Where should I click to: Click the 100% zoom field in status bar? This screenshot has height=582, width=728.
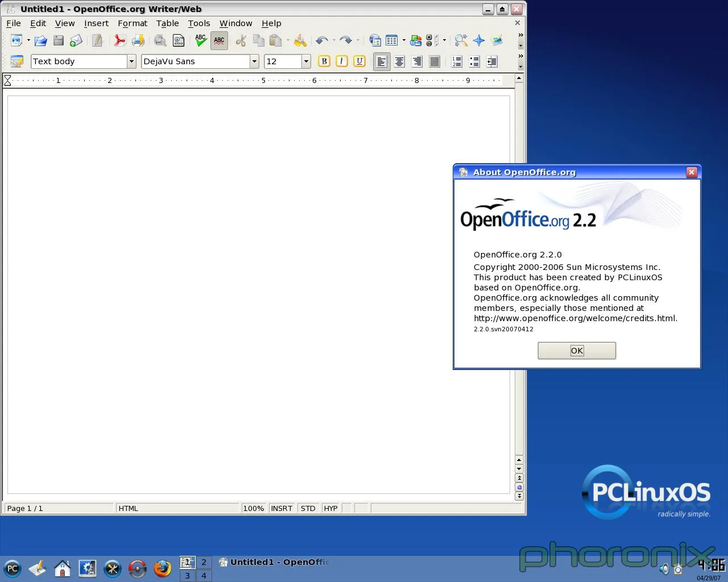254,509
